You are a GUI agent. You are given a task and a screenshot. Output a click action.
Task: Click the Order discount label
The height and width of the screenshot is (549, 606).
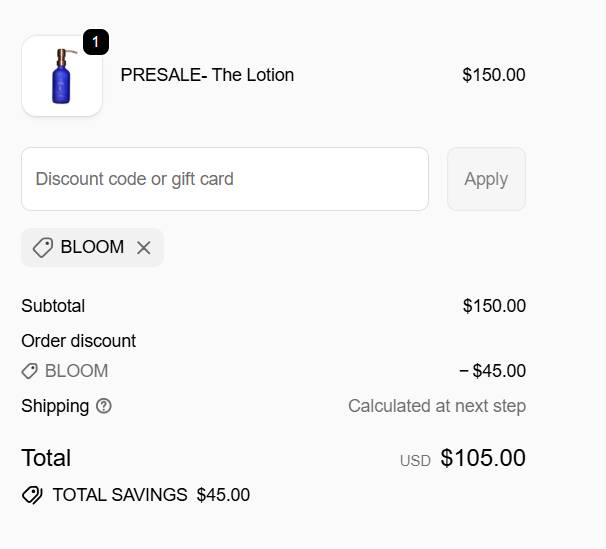pos(78,341)
